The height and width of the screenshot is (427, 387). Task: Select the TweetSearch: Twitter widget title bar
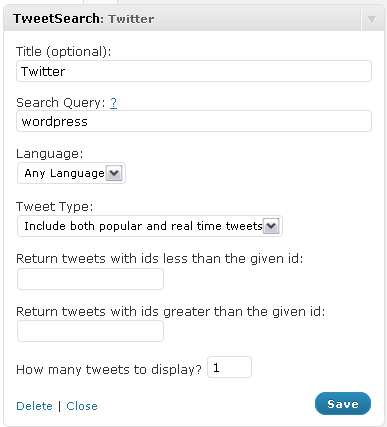194,19
